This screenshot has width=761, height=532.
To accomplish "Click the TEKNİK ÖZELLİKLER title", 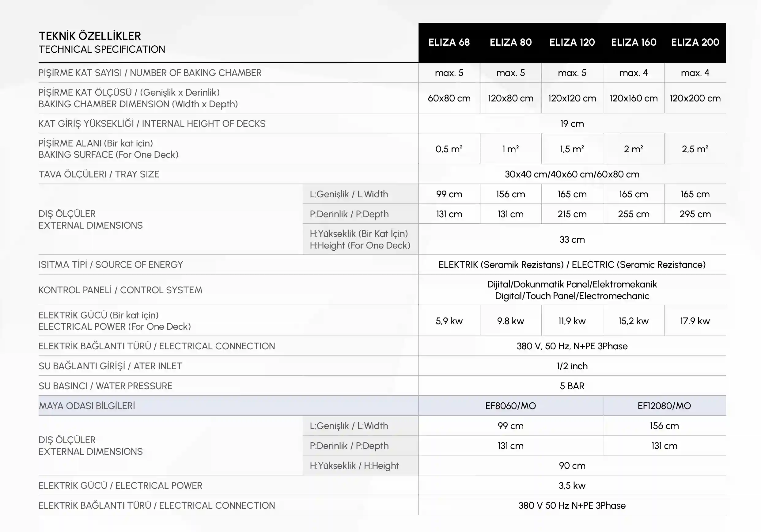I will [x=90, y=36].
